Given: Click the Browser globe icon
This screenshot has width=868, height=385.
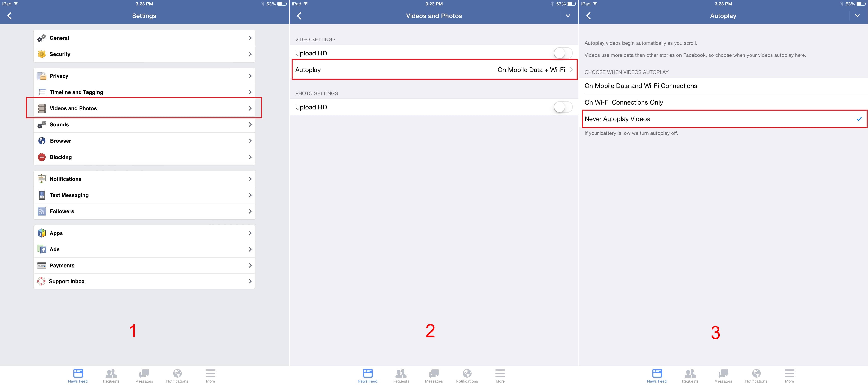Looking at the screenshot, I should (42, 141).
